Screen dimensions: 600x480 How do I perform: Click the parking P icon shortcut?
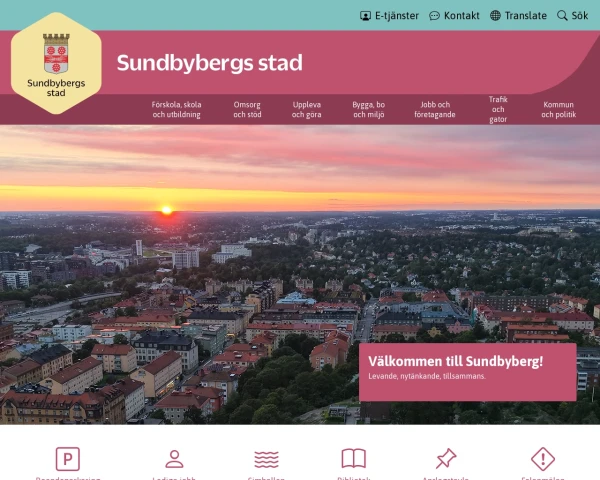[68, 459]
